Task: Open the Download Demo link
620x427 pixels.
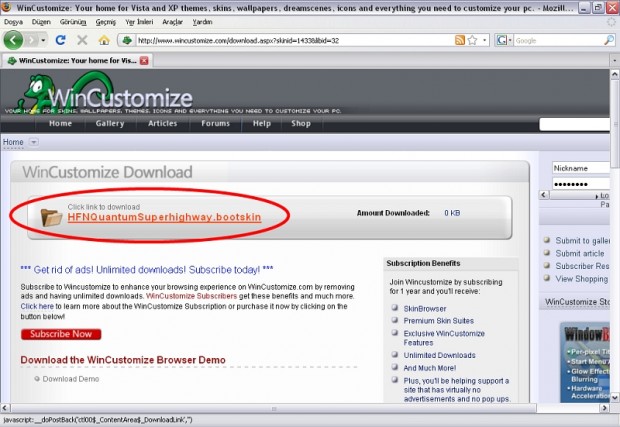Action: point(71,379)
